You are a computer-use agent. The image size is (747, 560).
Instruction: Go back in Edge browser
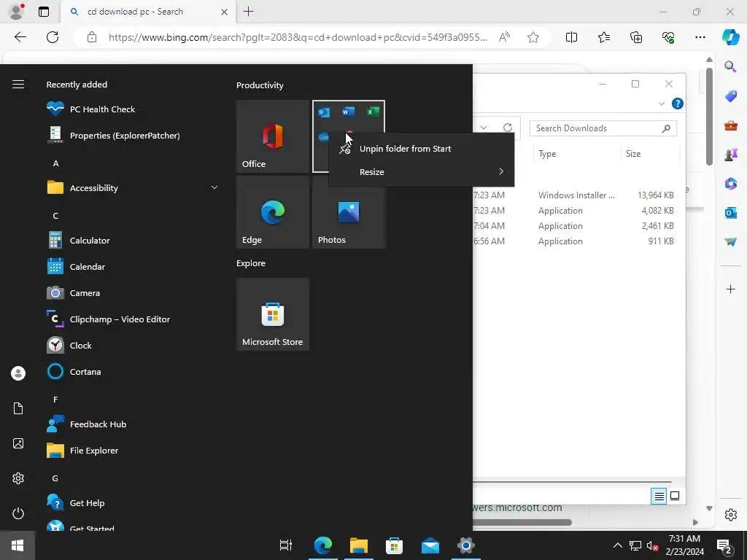tap(20, 37)
